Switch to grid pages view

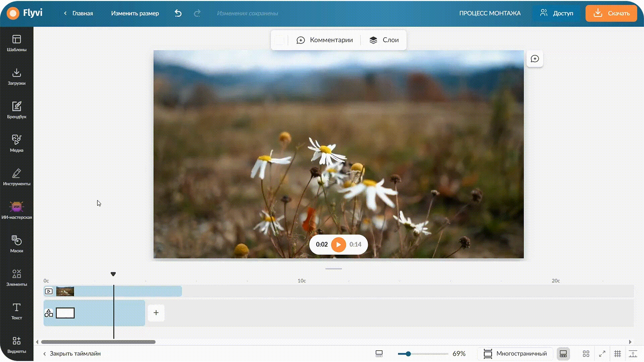coord(586,354)
